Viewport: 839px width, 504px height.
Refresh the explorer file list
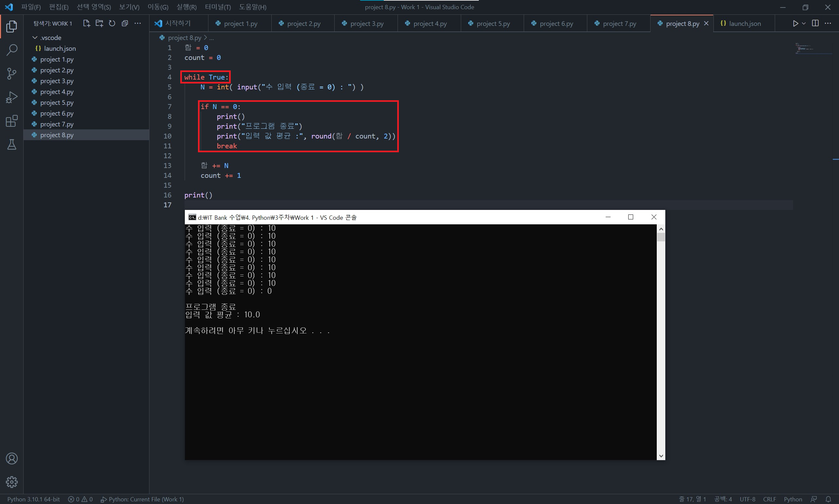112,23
